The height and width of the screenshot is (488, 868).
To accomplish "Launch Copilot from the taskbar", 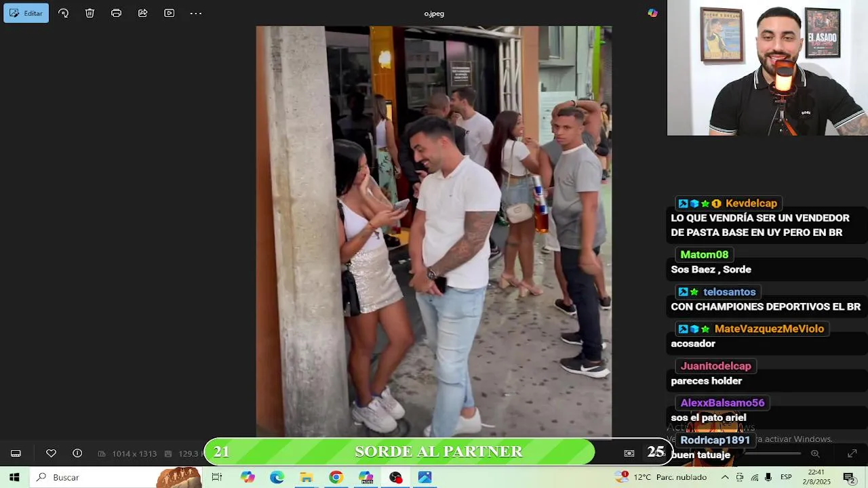I will tap(248, 477).
